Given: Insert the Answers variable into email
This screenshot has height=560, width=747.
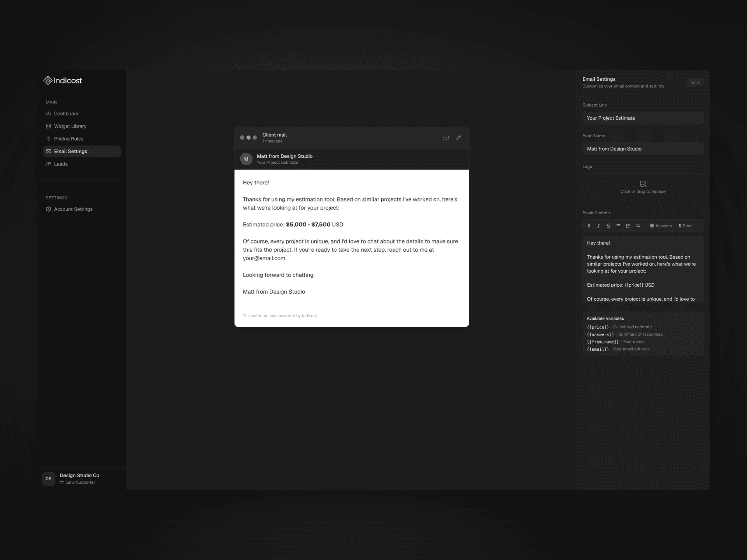Looking at the screenshot, I should tap(661, 226).
